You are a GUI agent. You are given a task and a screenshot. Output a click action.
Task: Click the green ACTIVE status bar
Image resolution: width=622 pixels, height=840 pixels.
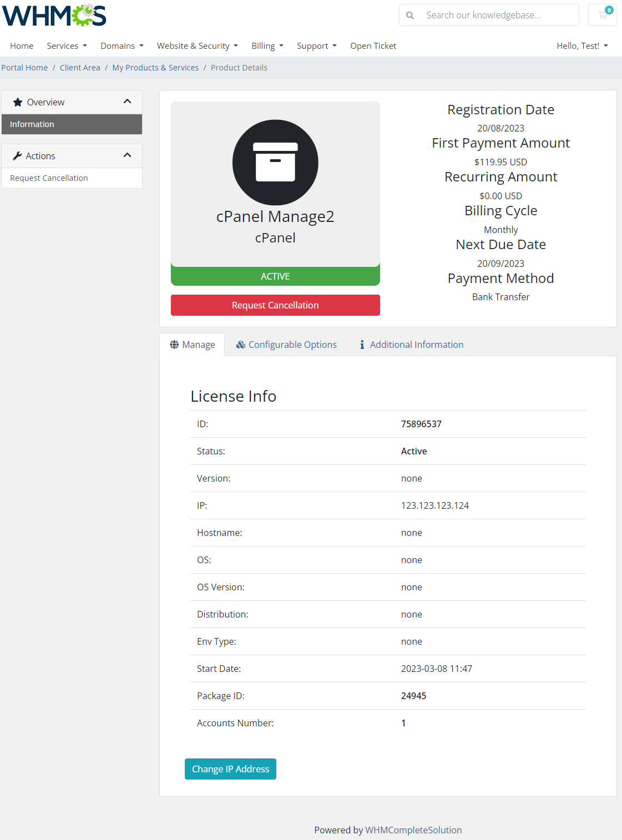275,276
